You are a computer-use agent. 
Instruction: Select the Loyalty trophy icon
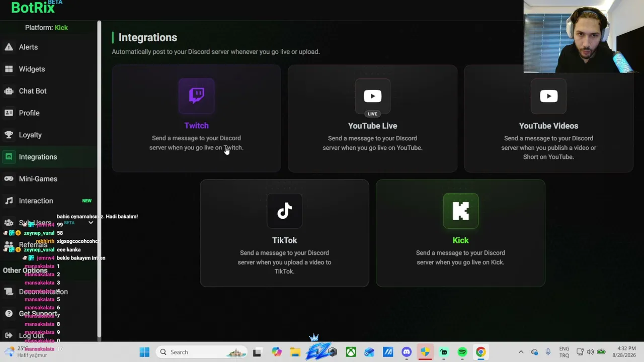9,135
